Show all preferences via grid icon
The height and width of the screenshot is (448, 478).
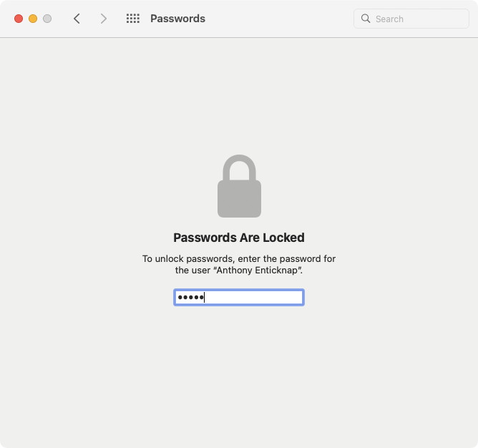[x=133, y=19]
